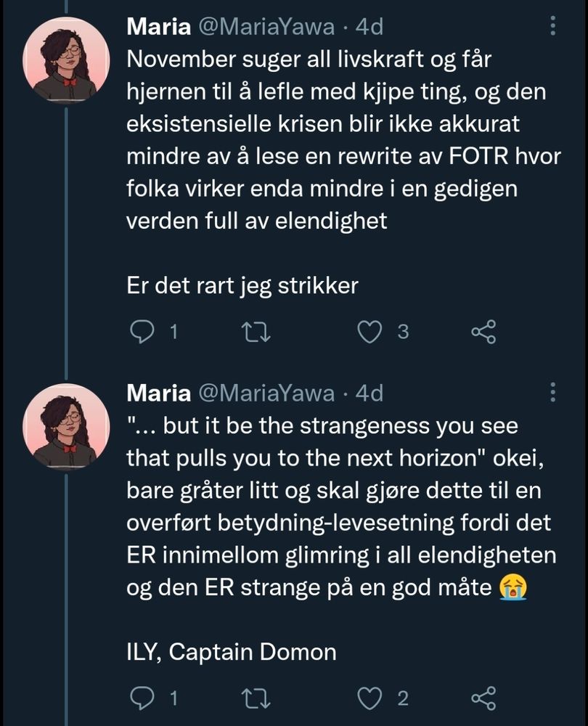Like the November suger tweet
Viewport: 588px width, 726px height.
371,332
